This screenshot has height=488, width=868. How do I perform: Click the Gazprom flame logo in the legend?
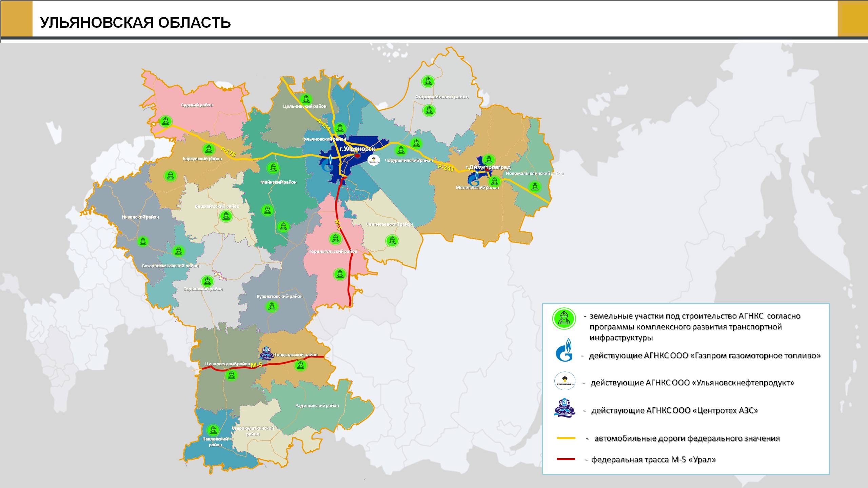(x=564, y=350)
